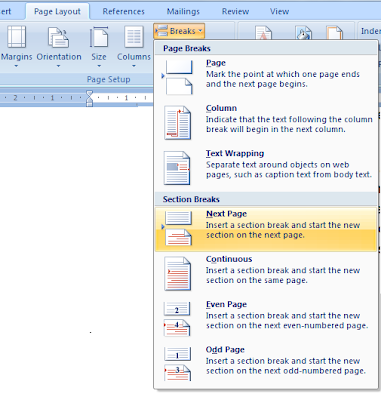Select the Column break icon
The width and height of the screenshot is (381, 400).
point(178,122)
